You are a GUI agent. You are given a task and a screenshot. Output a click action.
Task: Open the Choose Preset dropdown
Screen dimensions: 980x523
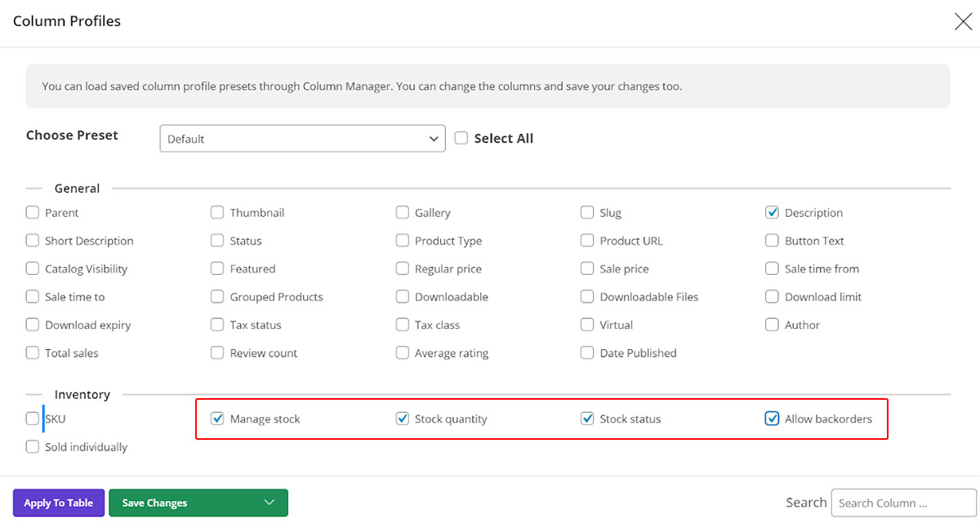tap(302, 139)
